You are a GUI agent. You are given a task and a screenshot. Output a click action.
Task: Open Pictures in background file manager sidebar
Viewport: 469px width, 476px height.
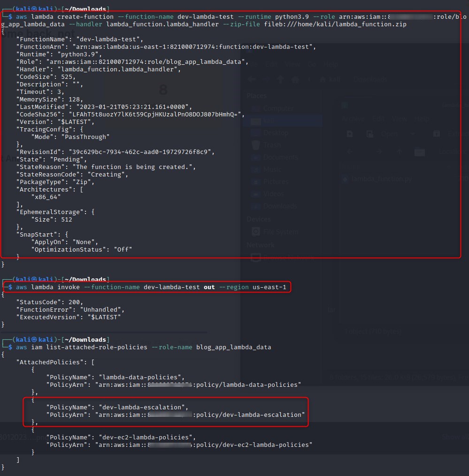[276, 182]
